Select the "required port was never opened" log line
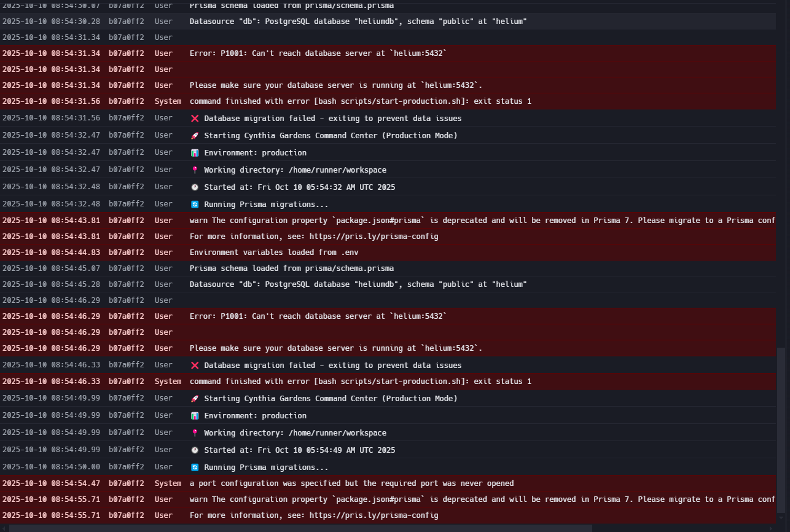This screenshot has height=532, width=790. [351, 483]
